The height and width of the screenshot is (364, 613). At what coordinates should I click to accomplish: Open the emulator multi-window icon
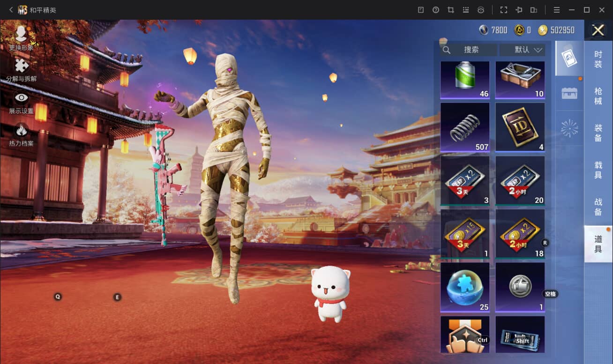534,10
